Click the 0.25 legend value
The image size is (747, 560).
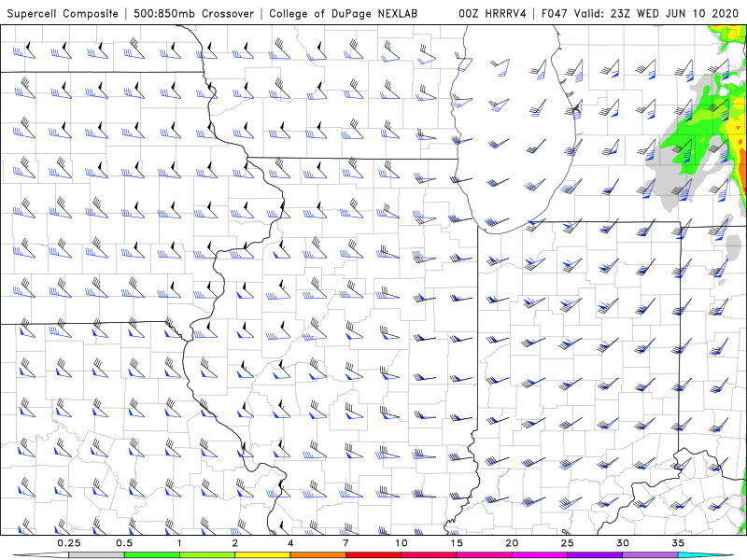pos(69,543)
